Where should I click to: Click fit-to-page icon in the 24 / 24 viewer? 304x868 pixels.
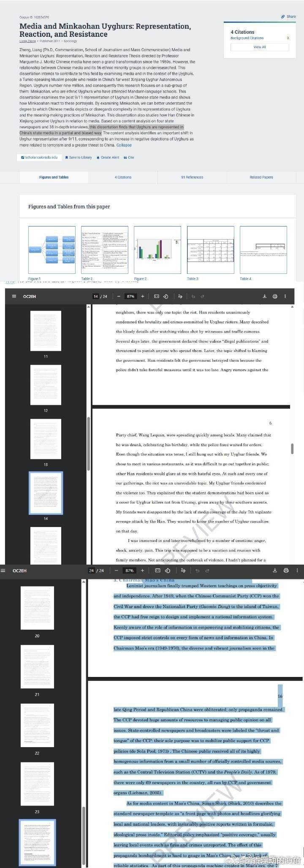[x=157, y=570]
